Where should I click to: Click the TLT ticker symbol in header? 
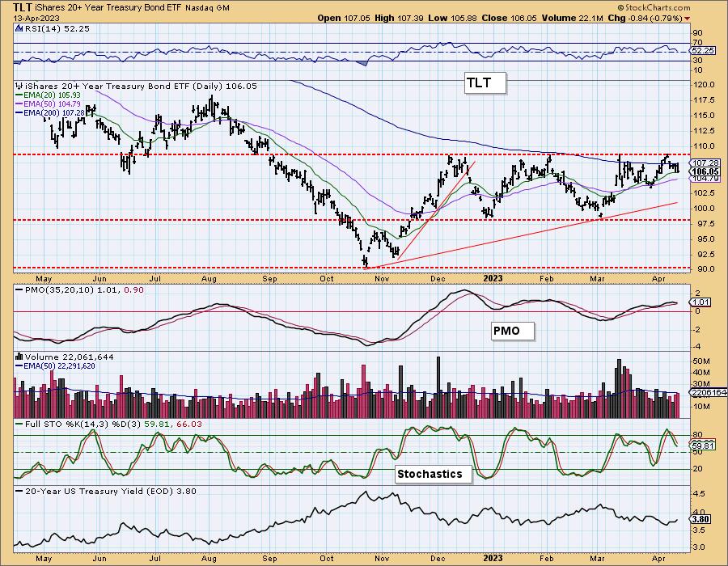23,7
